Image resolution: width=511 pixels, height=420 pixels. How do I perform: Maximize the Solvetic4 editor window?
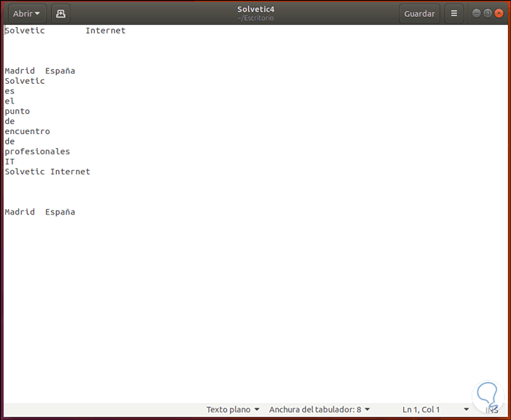pos(488,13)
